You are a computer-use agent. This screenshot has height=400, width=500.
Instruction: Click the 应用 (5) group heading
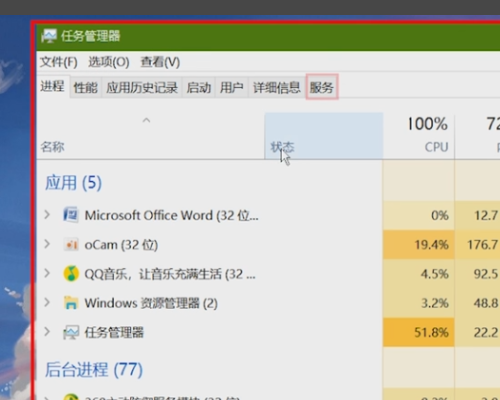tap(73, 183)
